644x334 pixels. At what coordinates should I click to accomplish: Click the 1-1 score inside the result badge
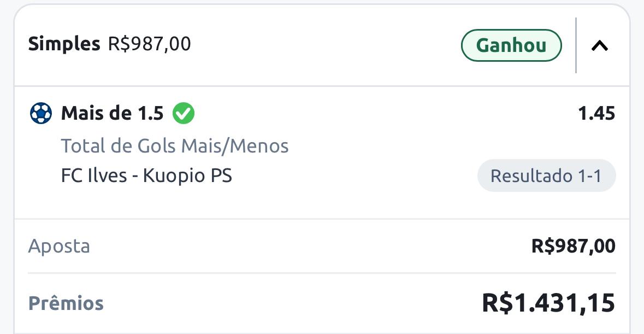coord(589,176)
